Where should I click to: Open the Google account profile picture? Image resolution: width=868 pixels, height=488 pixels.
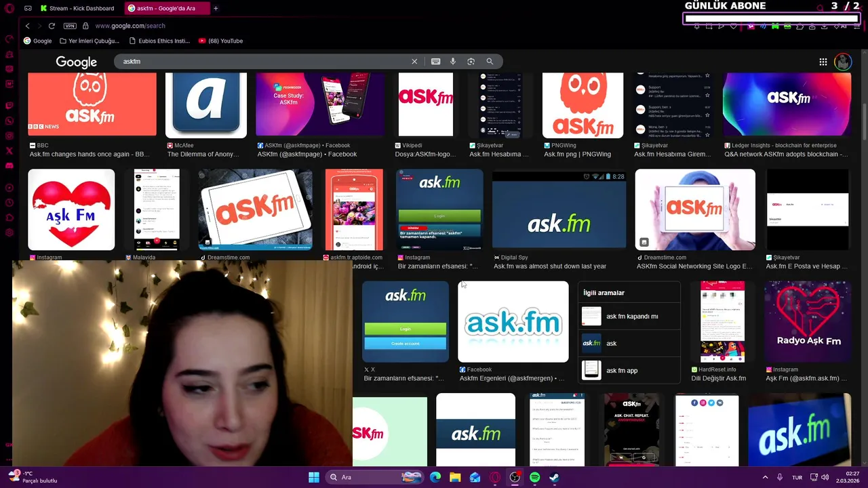(843, 62)
